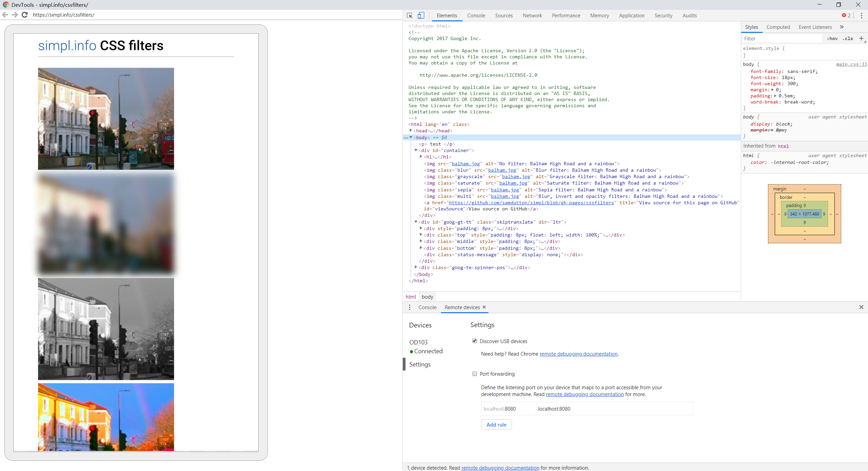Click the back navigation arrow icon
Screen dimensions: 868x471
point(5,15)
